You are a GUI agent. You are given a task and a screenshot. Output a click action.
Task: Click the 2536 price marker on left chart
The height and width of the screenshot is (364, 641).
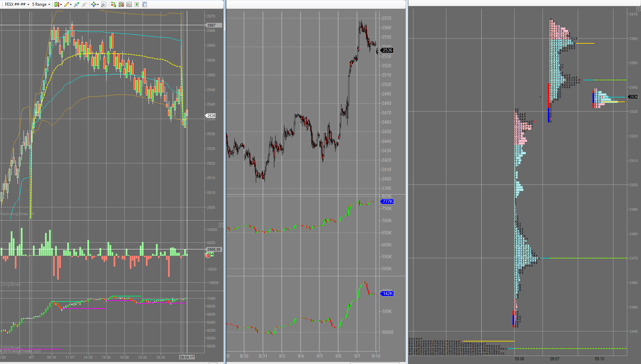[x=211, y=116]
